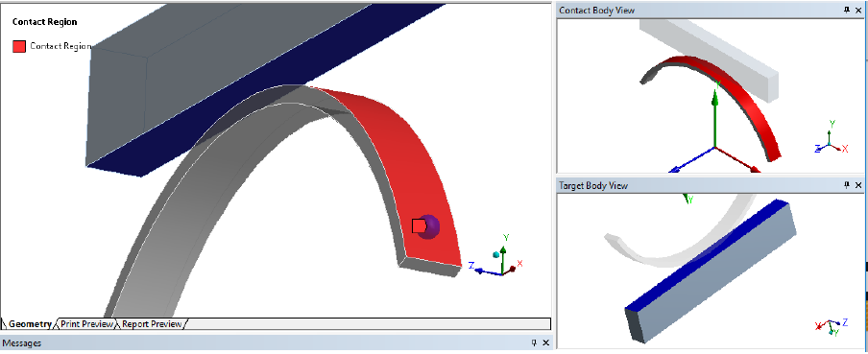Close the Target Body View panel

pyautogui.click(x=858, y=185)
